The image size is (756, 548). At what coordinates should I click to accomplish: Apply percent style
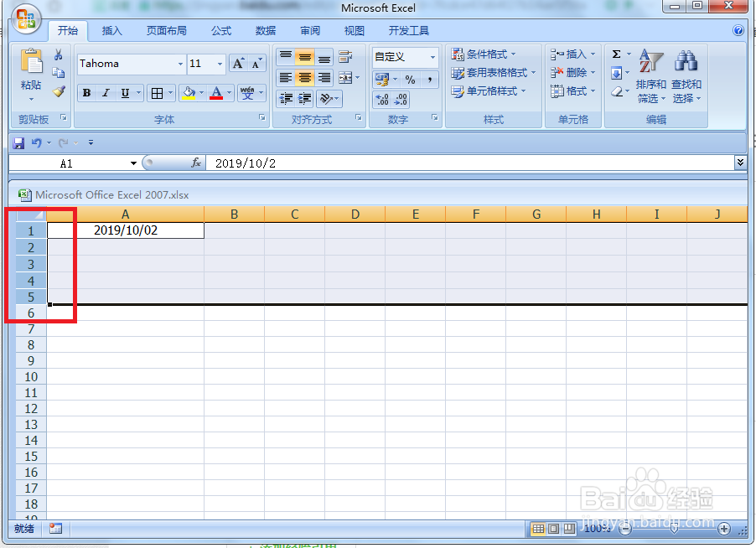click(x=411, y=80)
